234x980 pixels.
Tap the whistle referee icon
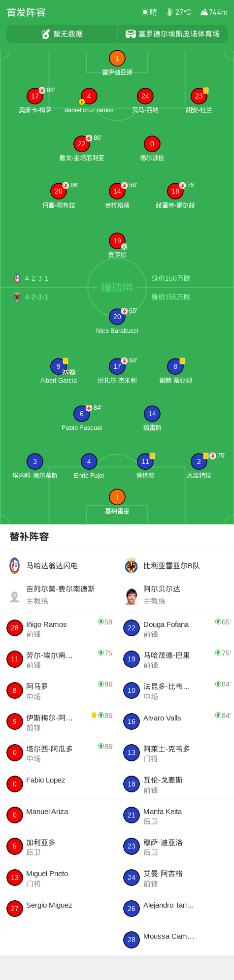pos(46,34)
